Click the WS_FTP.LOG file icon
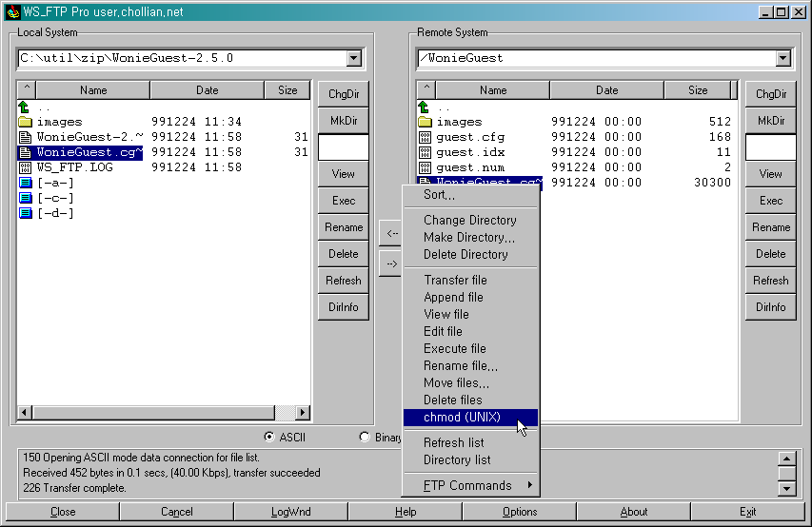This screenshot has width=812, height=527. pyautogui.click(x=25, y=167)
